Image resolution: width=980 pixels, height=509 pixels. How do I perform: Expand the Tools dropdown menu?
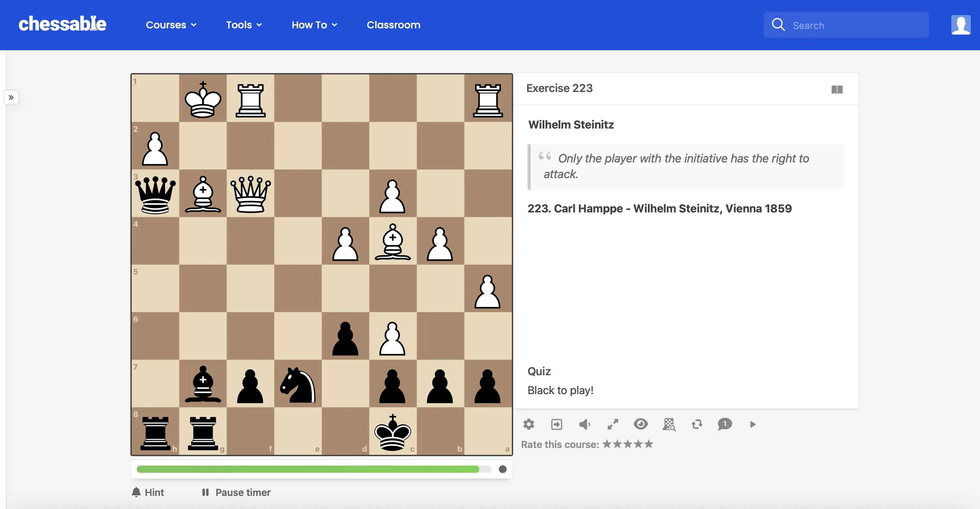click(244, 25)
